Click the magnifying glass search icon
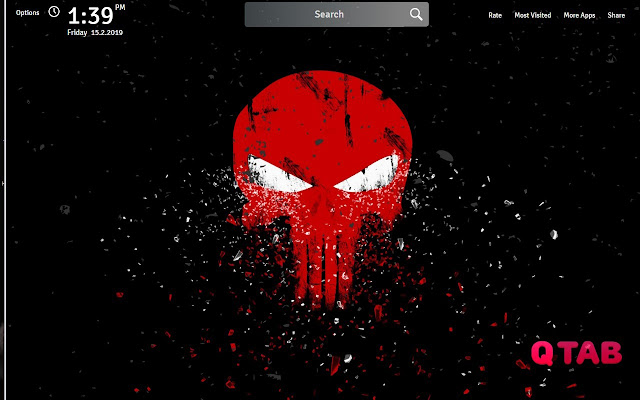This screenshot has height=400, width=640. point(416,14)
